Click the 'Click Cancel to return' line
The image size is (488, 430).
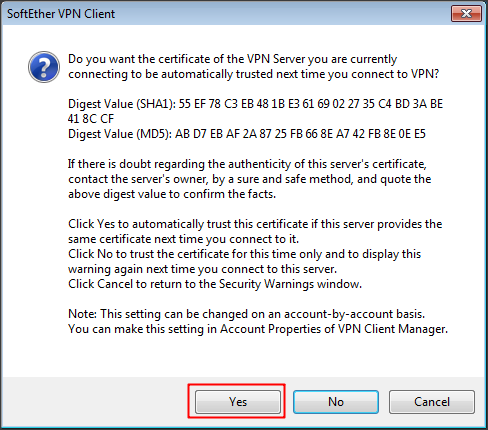215,284
